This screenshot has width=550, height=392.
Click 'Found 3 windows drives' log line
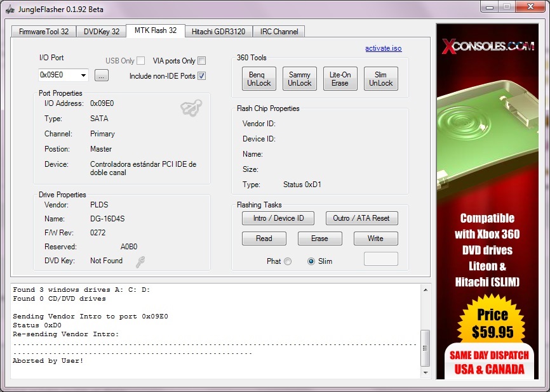click(x=81, y=290)
